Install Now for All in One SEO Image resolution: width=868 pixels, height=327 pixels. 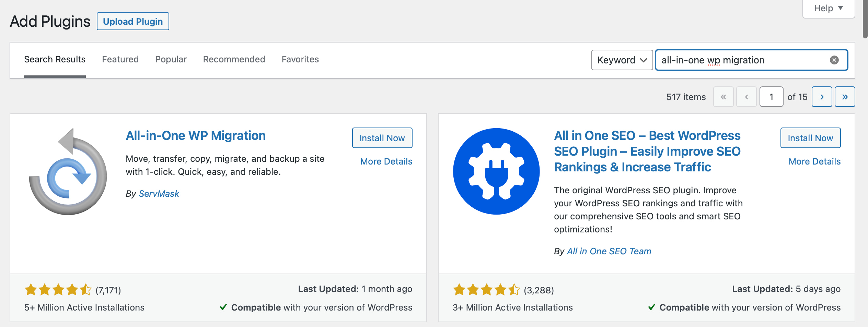810,138
